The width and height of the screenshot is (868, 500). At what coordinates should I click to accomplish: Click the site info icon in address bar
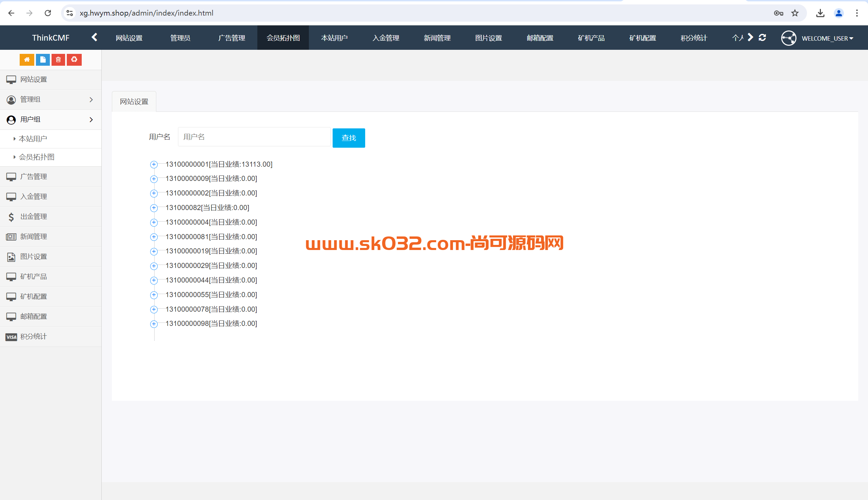coord(70,13)
